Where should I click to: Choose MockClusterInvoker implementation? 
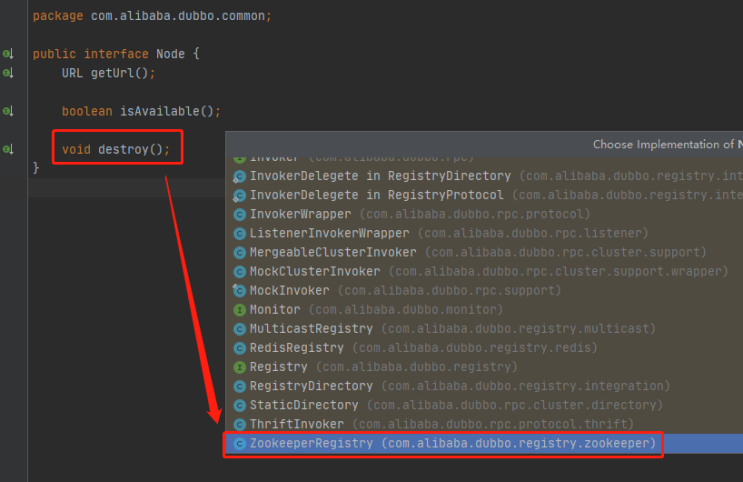(x=484, y=272)
